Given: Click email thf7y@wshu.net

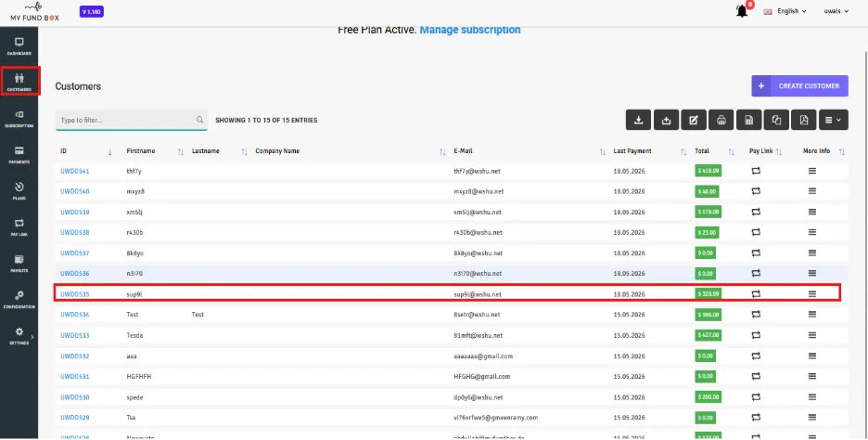Looking at the screenshot, I should pyautogui.click(x=479, y=171).
